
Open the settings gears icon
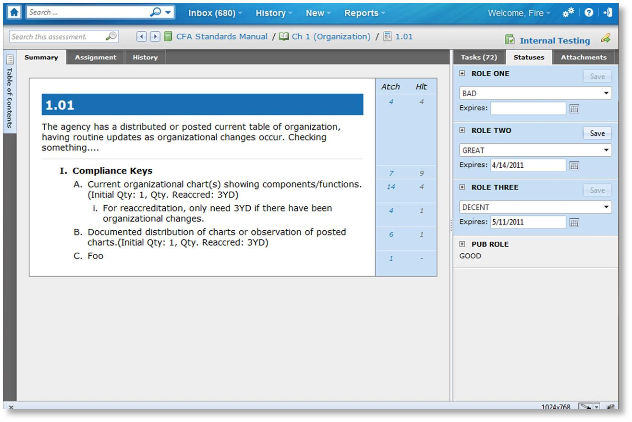(x=569, y=13)
